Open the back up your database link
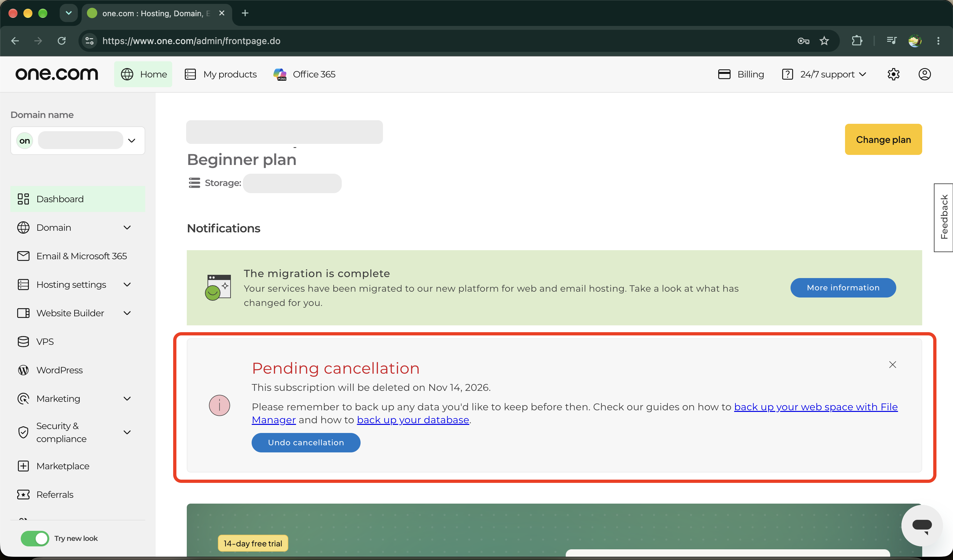The width and height of the screenshot is (953, 560). [412, 420]
